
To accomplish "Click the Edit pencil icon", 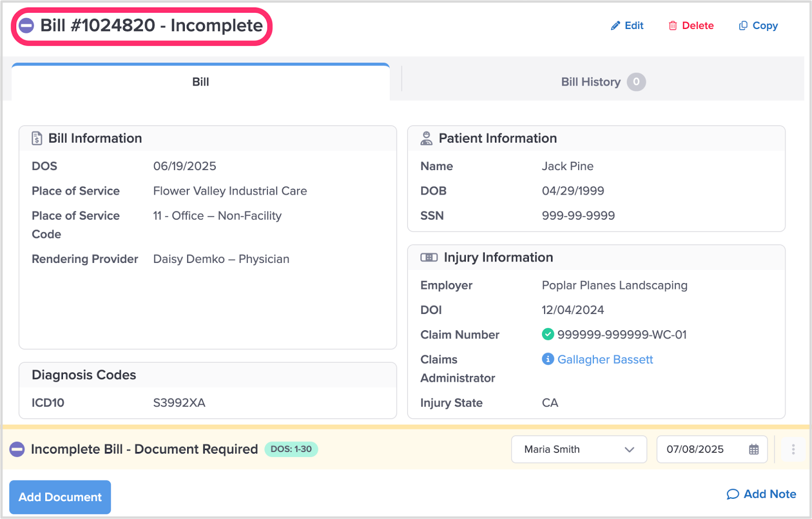I will [615, 26].
